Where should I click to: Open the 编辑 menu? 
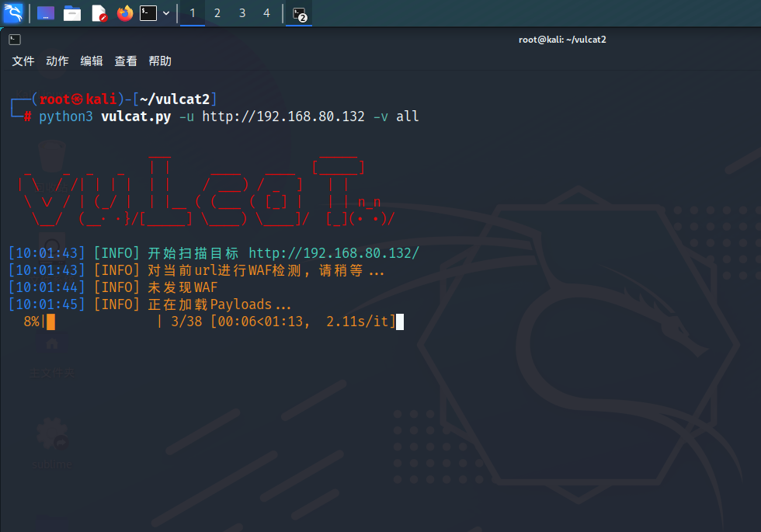[x=92, y=61]
